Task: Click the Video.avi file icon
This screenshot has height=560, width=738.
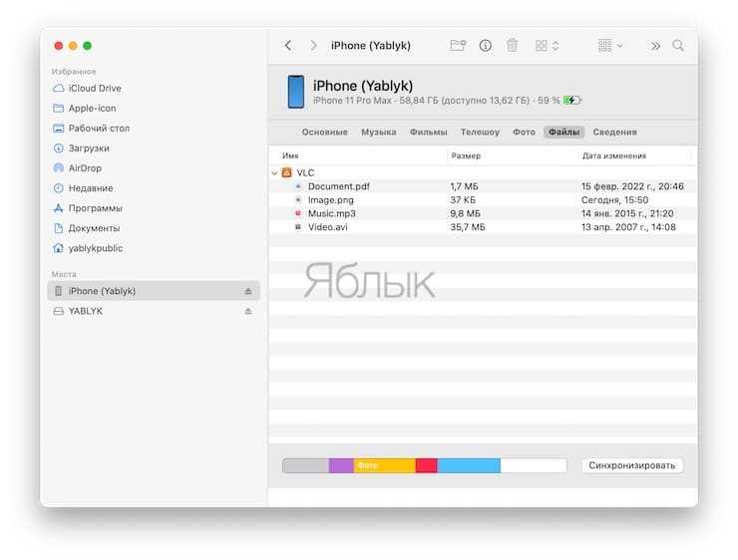Action: pos(298,227)
